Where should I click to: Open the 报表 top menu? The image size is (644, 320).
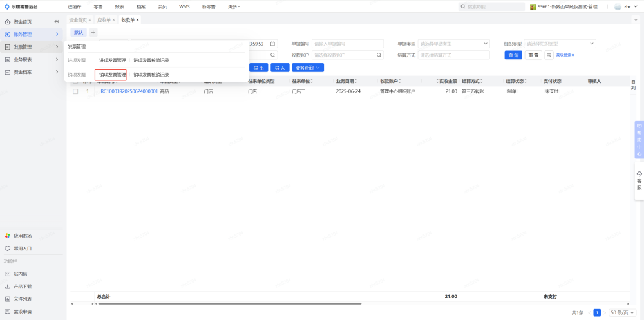pos(119,6)
